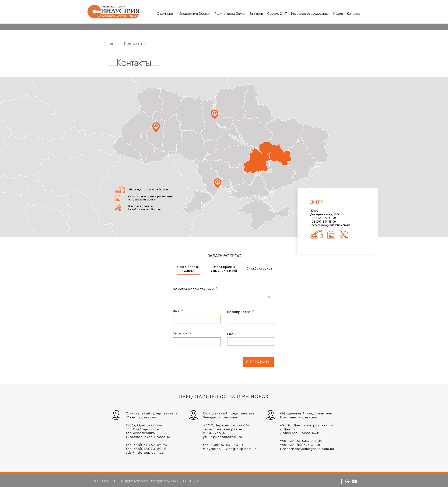Click the wrench service icon in Dnepr card
Screen dimensions: 448x487
click(343, 235)
